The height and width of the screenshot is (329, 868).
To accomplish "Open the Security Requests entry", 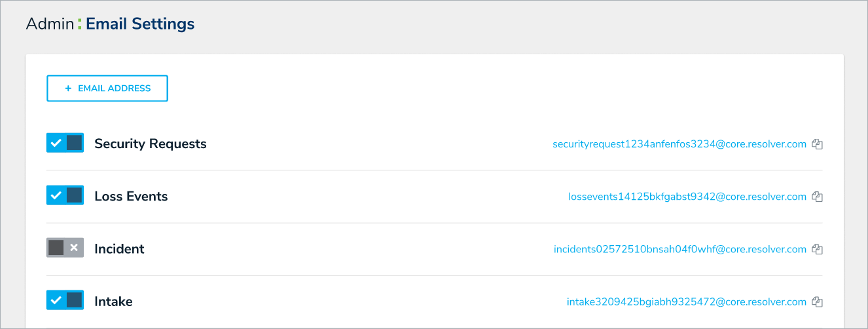I will point(151,144).
